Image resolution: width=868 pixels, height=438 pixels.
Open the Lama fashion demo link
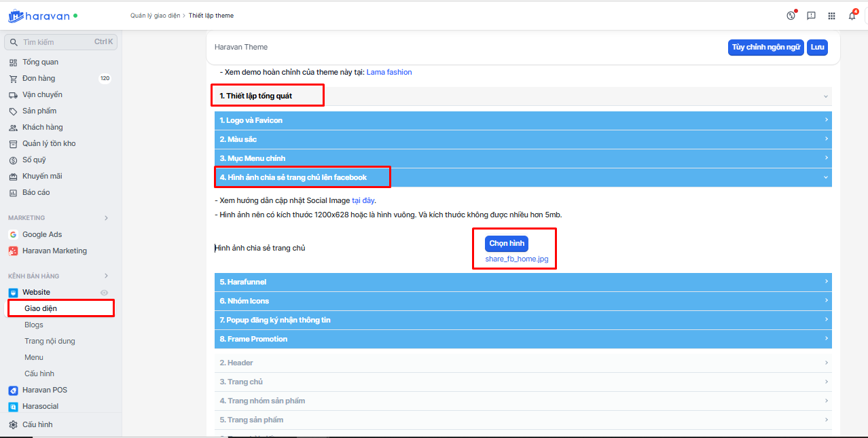(388, 72)
